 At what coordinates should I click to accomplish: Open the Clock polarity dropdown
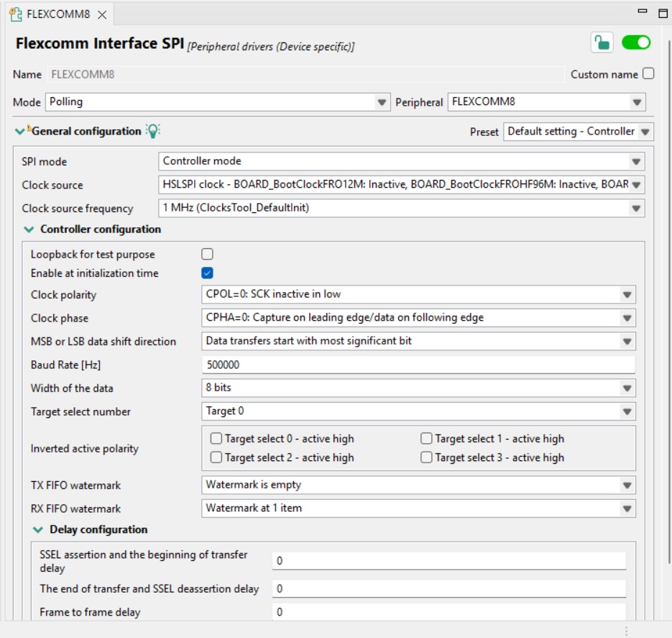[418, 294]
